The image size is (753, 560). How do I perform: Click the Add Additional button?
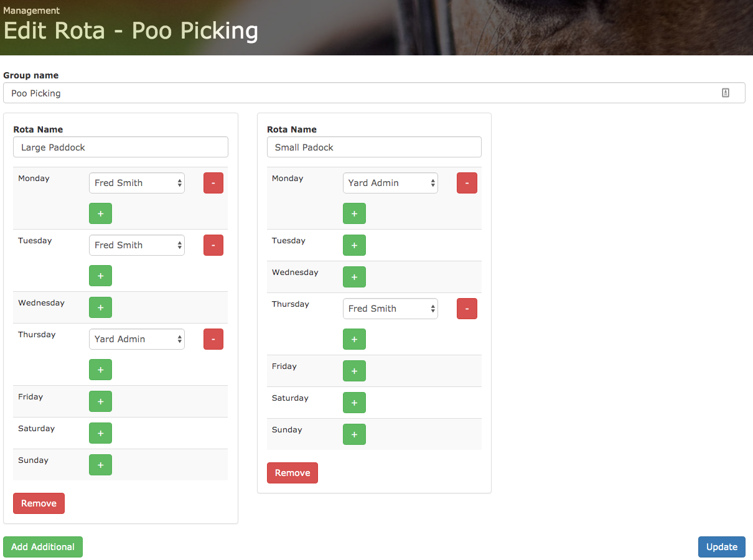(43, 547)
